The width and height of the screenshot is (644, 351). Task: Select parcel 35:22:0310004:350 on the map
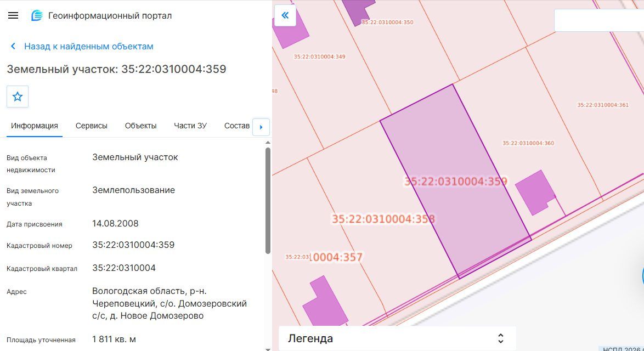(387, 22)
